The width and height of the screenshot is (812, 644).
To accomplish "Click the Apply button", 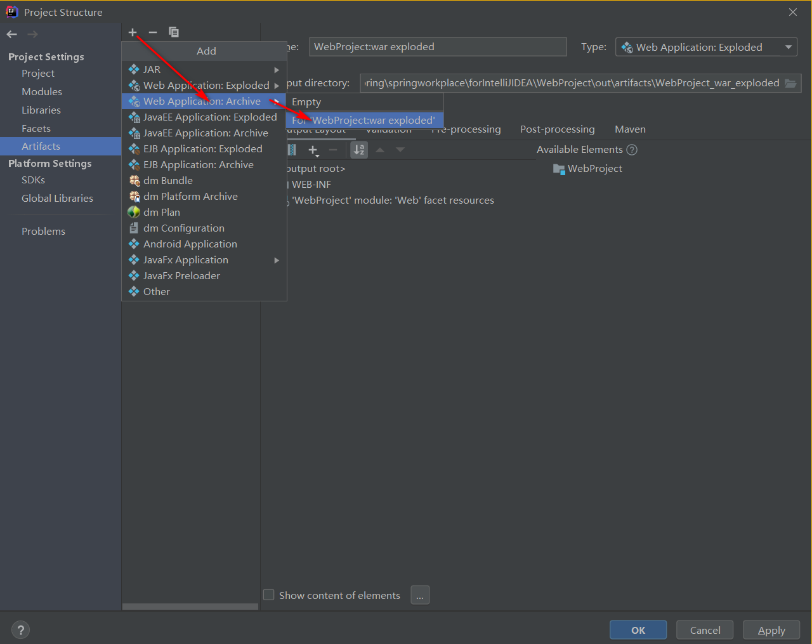I will [x=771, y=630].
